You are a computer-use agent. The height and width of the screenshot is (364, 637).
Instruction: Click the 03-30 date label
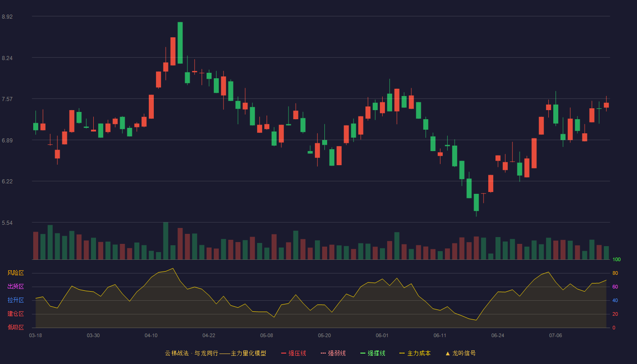pyautogui.click(x=93, y=335)
